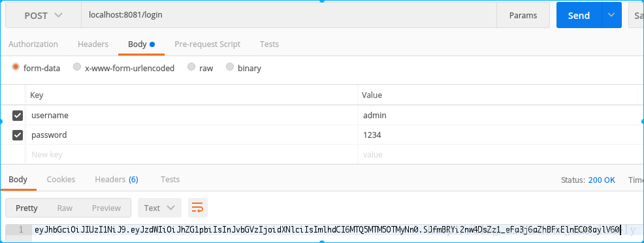Switch response view to Preview
The image size is (644, 243).
pos(106,208)
